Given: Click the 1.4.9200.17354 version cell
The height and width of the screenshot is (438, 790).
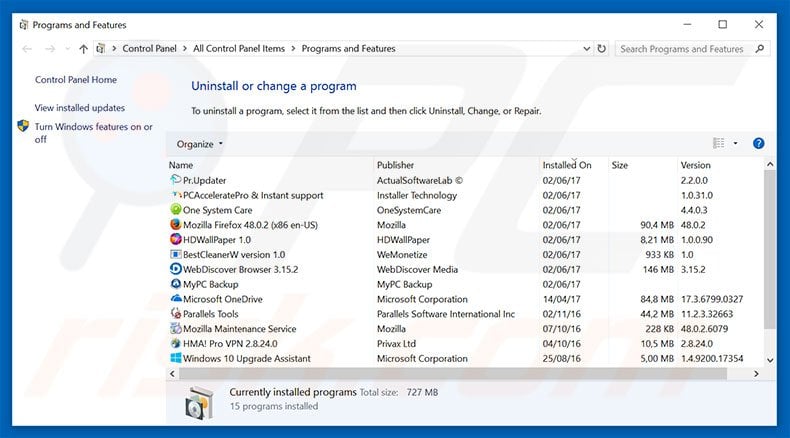Looking at the screenshot, I should tap(712, 358).
